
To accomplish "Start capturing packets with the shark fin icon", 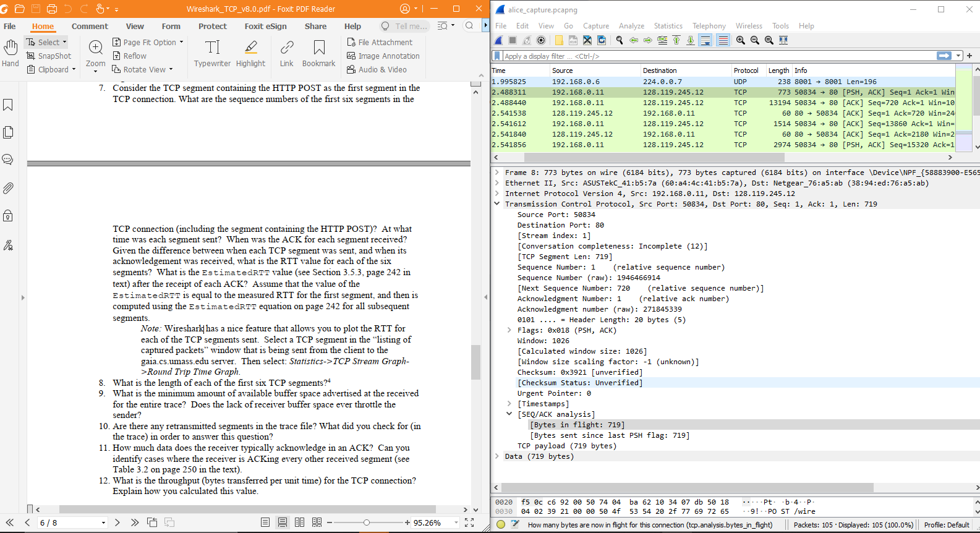I will tap(498, 40).
